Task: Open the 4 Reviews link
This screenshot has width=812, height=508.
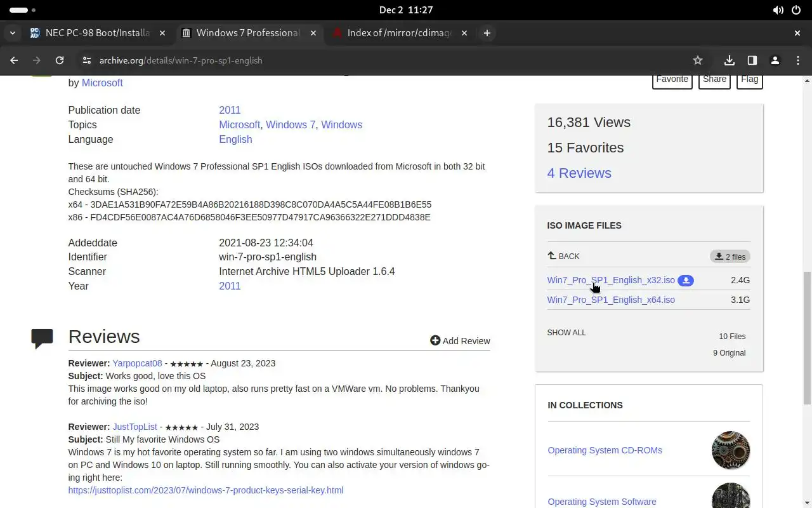Action: click(579, 173)
